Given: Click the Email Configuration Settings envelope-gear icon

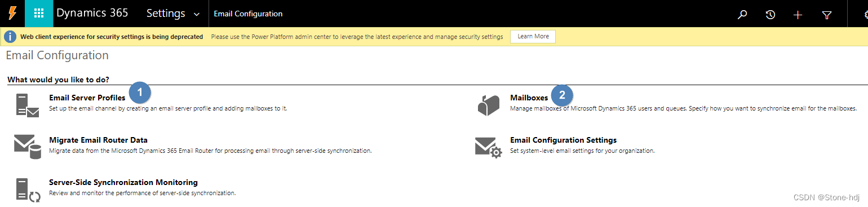Looking at the screenshot, I should point(488,148).
